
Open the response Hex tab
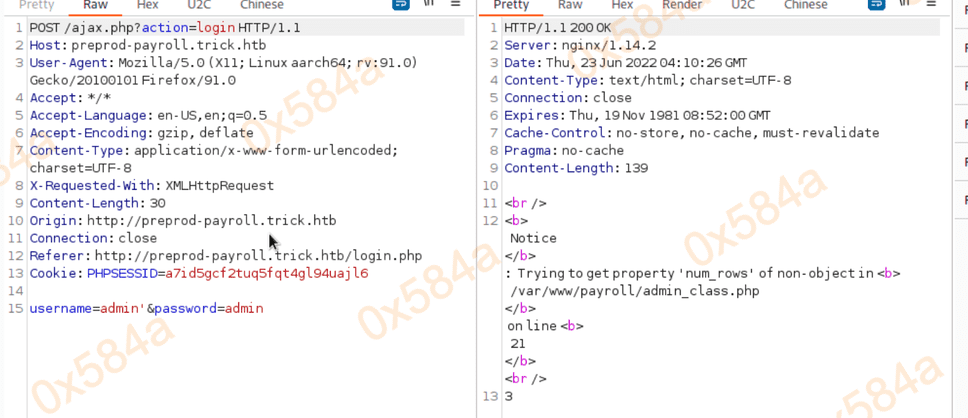point(622,5)
